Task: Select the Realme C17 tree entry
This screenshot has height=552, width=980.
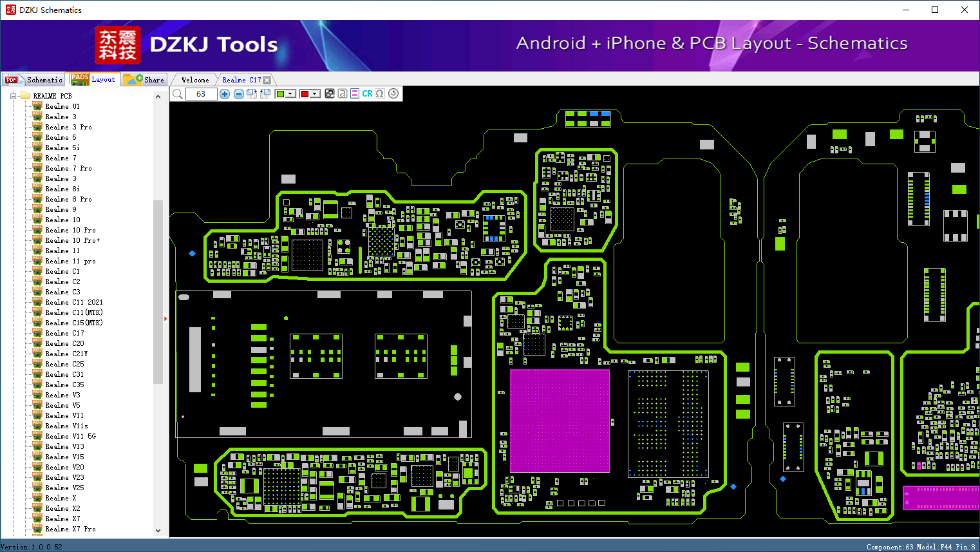Action: coord(64,333)
